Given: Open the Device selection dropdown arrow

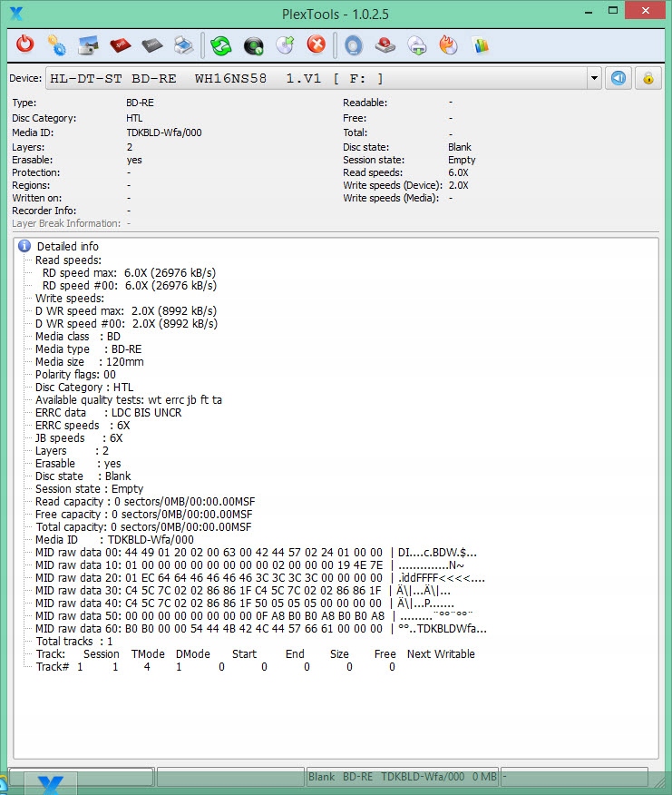Looking at the screenshot, I should coord(594,78).
